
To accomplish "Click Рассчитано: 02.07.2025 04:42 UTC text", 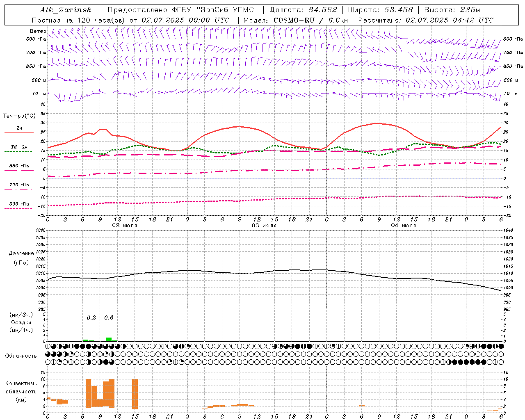I will [426, 20].
